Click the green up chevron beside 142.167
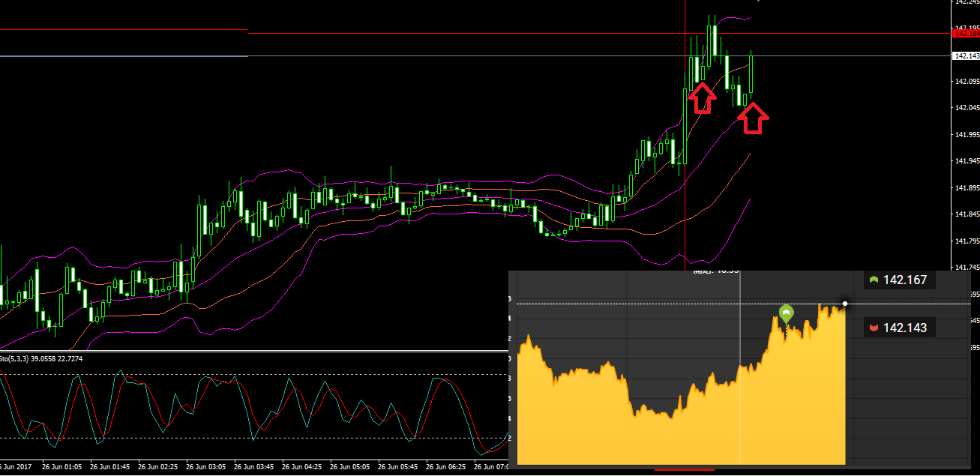 click(x=873, y=280)
